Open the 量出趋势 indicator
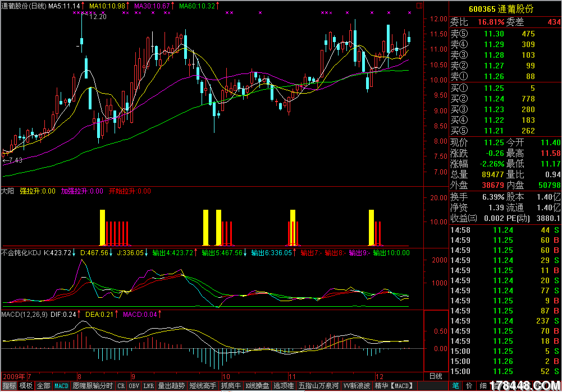The image size is (562, 392). coord(171,386)
